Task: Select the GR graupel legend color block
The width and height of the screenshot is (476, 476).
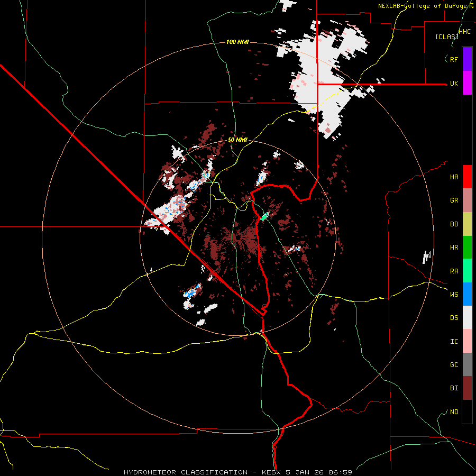Action: [467, 200]
